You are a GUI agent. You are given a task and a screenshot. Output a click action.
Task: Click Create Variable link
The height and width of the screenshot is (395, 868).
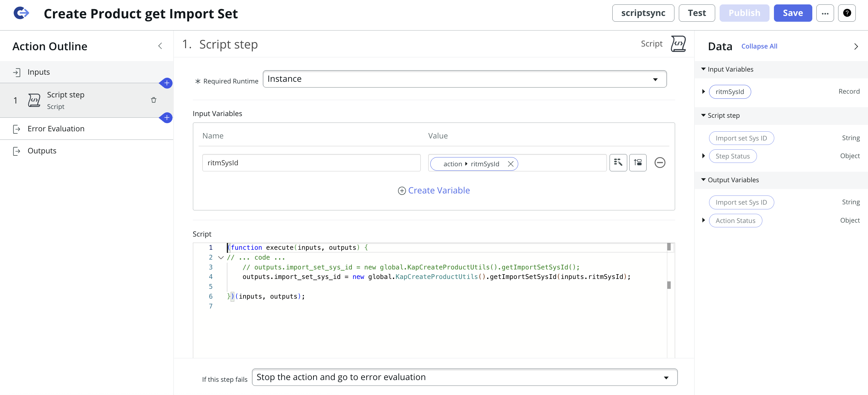click(x=439, y=190)
